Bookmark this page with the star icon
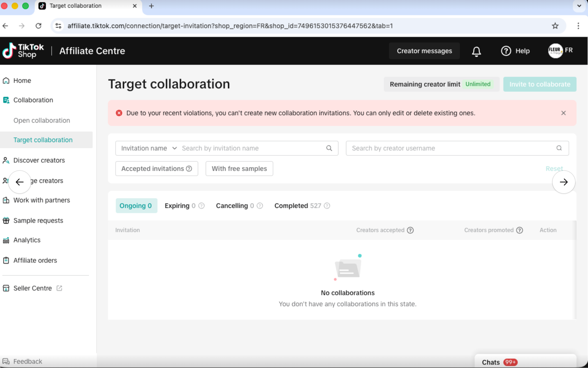The width and height of the screenshot is (588, 368). point(555,26)
